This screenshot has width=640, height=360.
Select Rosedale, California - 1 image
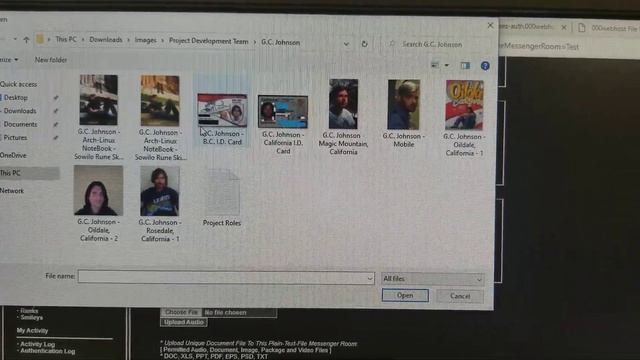[160, 191]
